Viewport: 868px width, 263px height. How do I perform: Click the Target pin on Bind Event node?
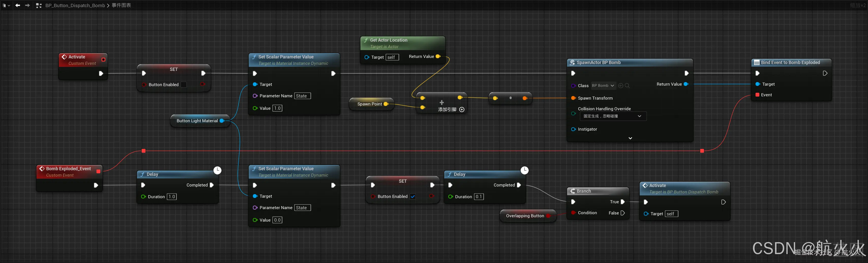758,84
